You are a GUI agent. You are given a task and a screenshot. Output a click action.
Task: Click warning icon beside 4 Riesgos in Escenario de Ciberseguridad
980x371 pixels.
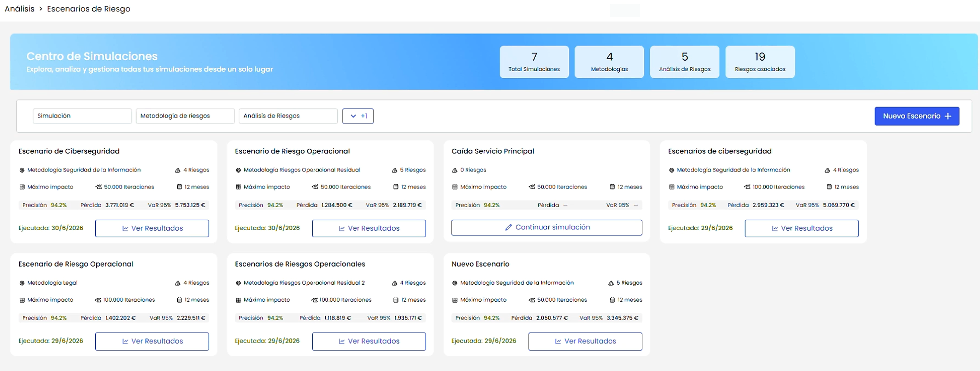pos(178,170)
